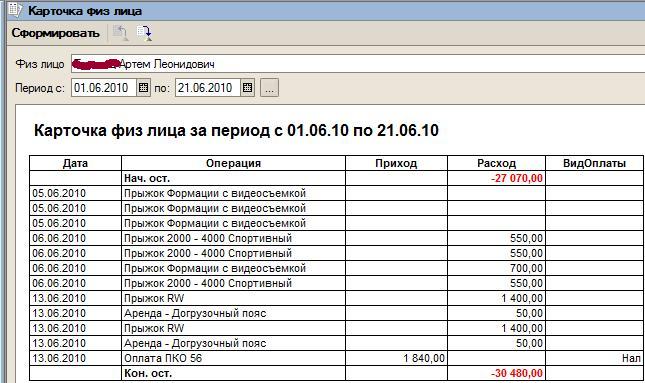The image size is (645, 383).
Task: Click the restore settings toolbar icon
Action: click(121, 33)
